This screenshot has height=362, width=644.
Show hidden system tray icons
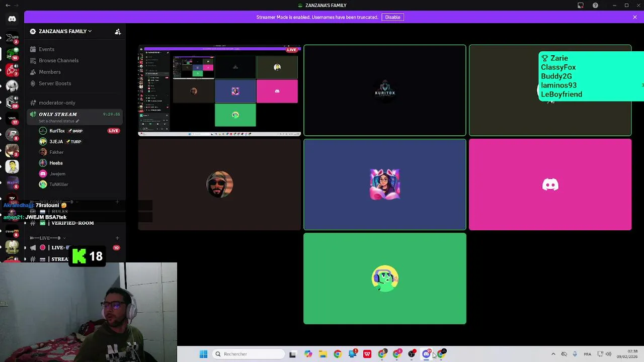553,354
